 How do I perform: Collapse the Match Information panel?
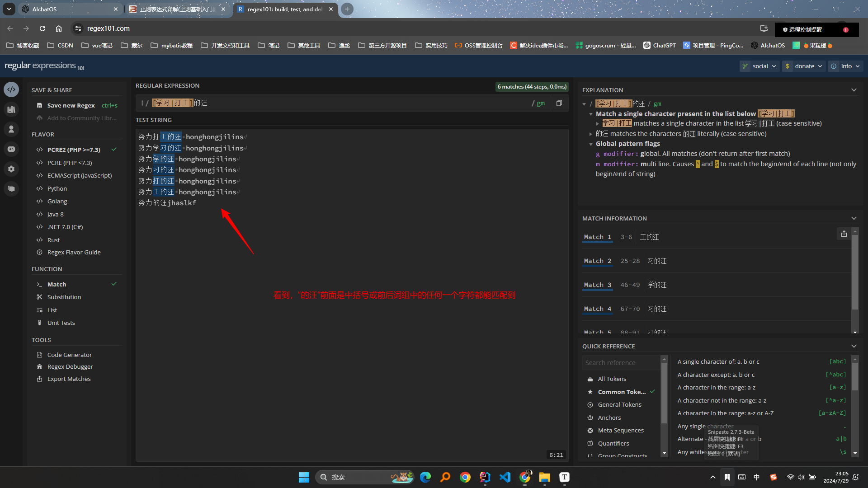[x=854, y=218]
